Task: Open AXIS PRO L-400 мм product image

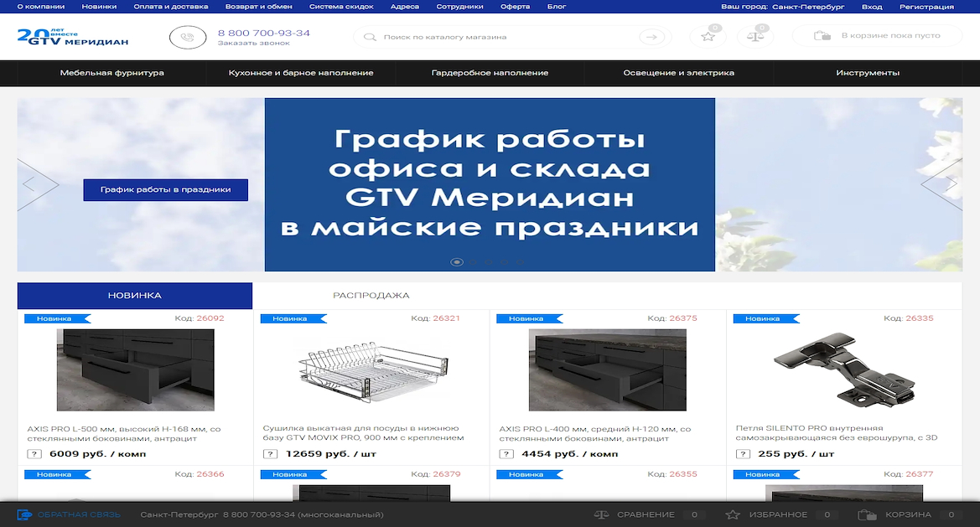Action: (608, 370)
